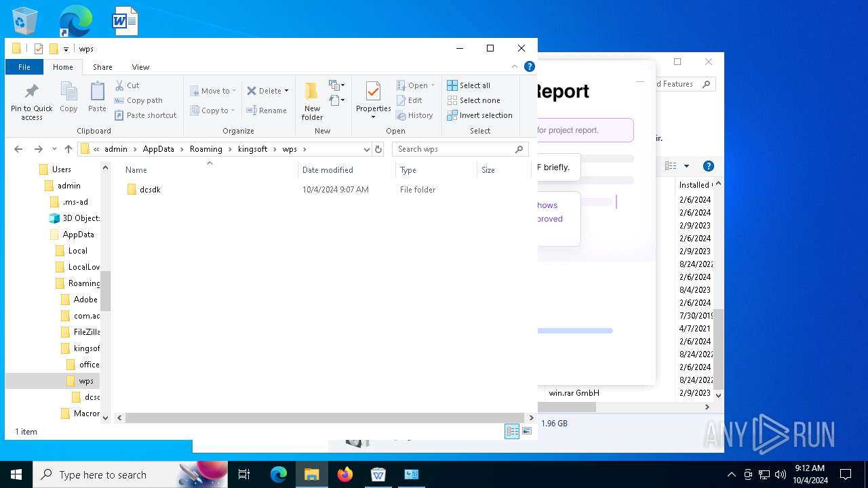The width and height of the screenshot is (868, 488).
Task: Click navigation pane vertical scrollbar
Action: [105, 293]
